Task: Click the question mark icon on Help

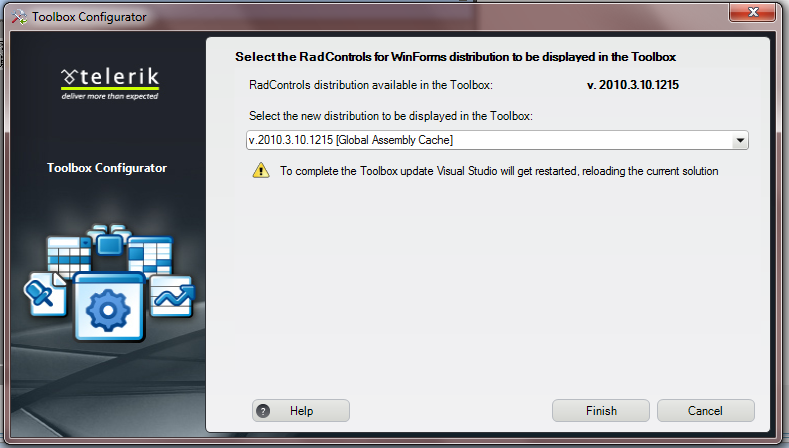Action: coord(263,411)
